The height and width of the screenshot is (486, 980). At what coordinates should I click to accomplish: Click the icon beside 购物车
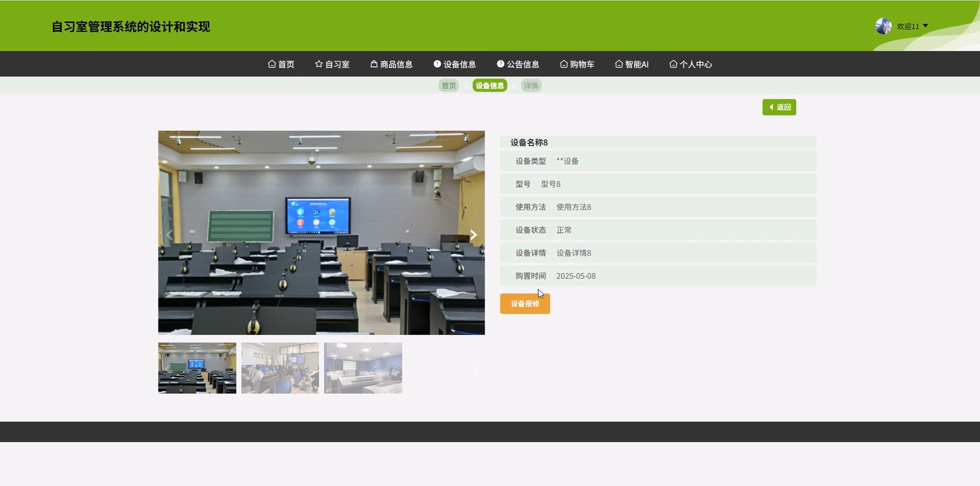tap(564, 64)
